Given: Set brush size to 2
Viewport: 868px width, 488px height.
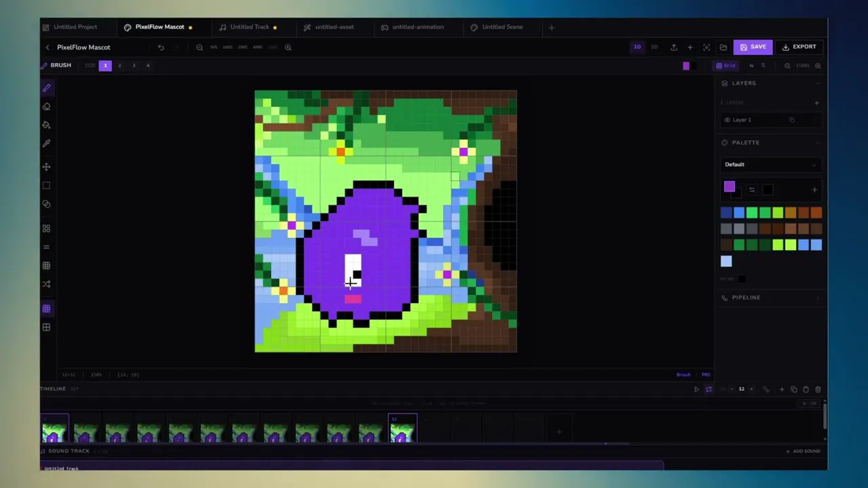Looking at the screenshot, I should [x=119, y=66].
